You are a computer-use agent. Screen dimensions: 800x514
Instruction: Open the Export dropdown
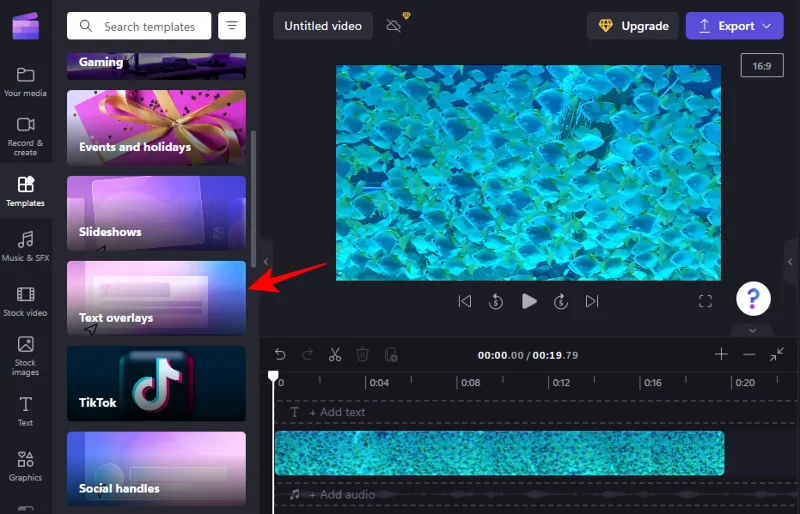tap(735, 26)
